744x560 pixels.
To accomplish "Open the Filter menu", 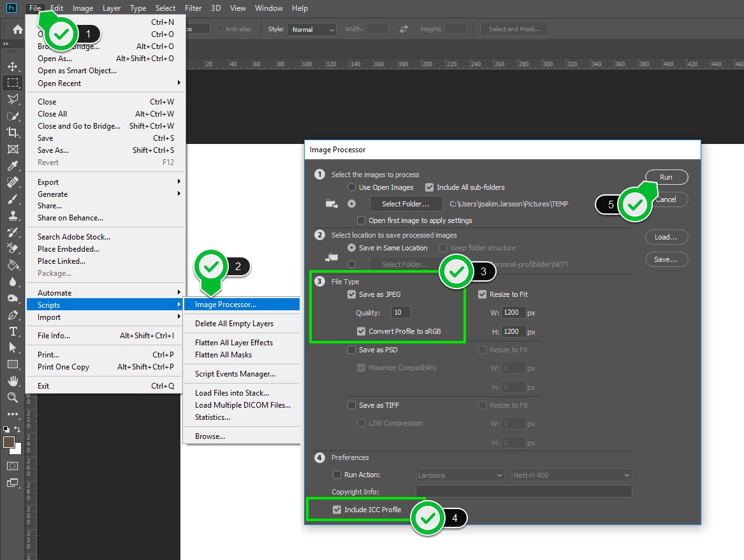I will [193, 8].
